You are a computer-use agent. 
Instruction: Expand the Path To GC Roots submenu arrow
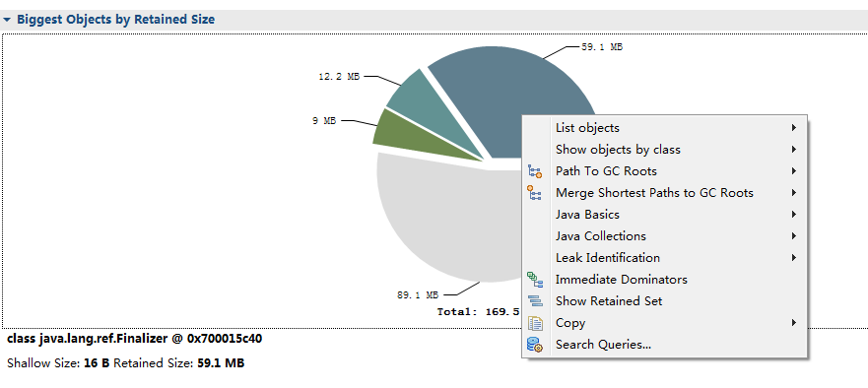tap(794, 171)
